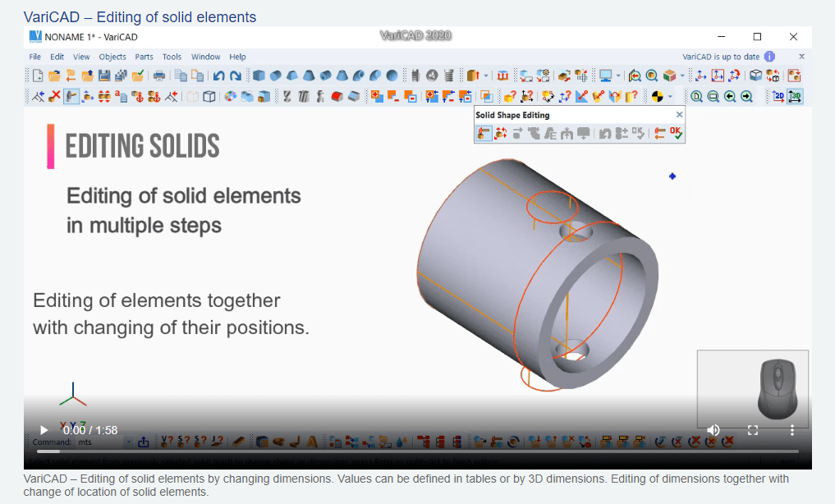Toggle fullscreen for the video
Image resolution: width=835 pixels, height=504 pixels.
click(752, 430)
